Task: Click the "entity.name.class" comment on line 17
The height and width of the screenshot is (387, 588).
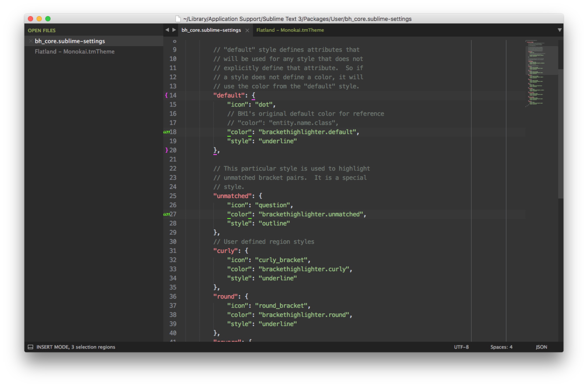Action: [302, 123]
